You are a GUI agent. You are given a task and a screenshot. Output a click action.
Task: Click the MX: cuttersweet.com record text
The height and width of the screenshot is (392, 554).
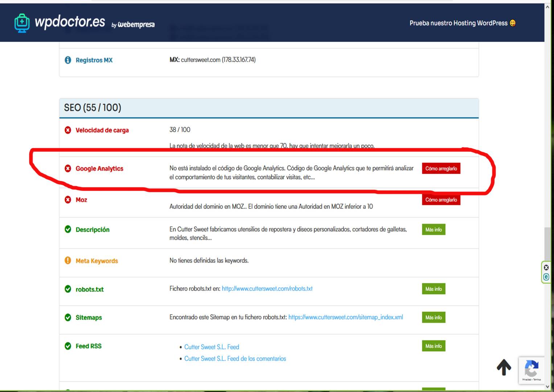[x=213, y=60]
